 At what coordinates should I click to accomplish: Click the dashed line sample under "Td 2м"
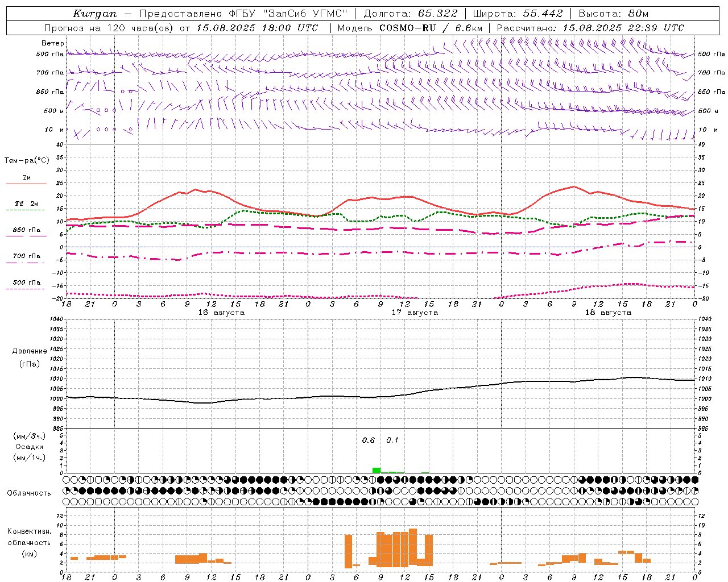[26, 210]
